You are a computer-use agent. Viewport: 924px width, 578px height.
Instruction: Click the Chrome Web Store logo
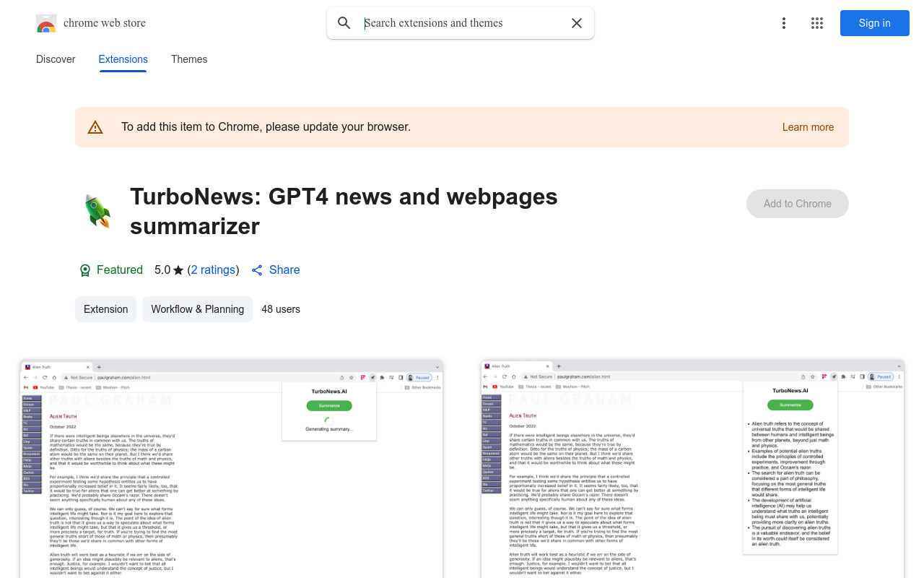(46, 23)
